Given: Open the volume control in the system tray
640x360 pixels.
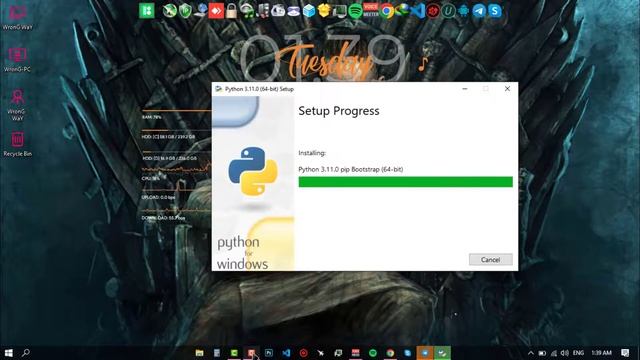Looking at the screenshot, I should pyautogui.click(x=564, y=353).
